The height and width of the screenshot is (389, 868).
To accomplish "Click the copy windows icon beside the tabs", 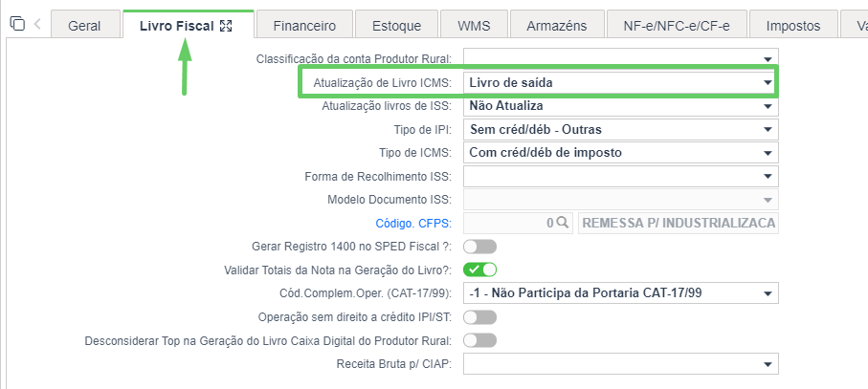I will point(18,24).
